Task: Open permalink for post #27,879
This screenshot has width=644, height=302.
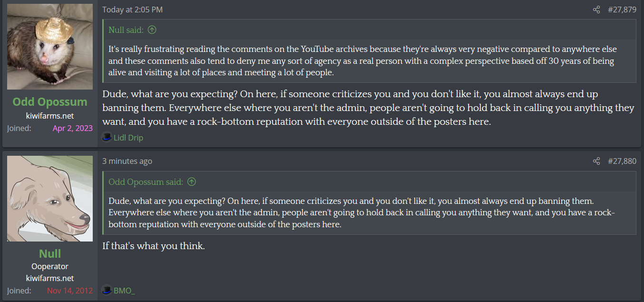Action: coord(622,10)
